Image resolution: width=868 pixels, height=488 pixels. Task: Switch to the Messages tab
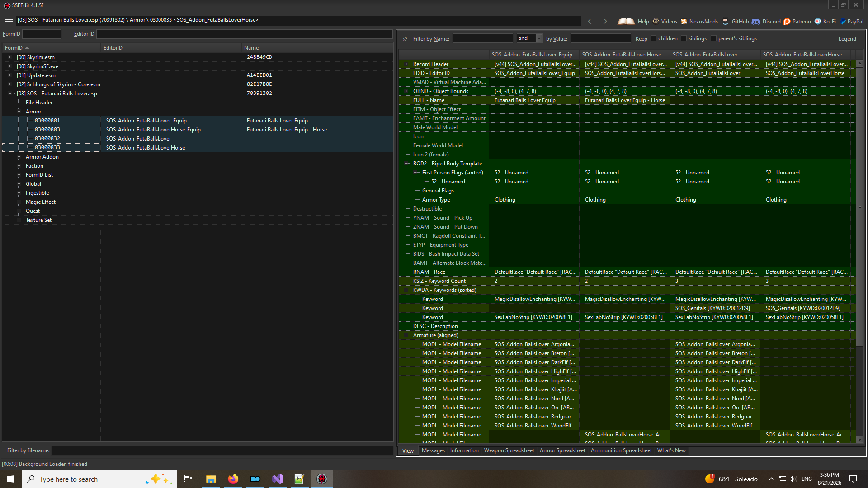coord(433,450)
